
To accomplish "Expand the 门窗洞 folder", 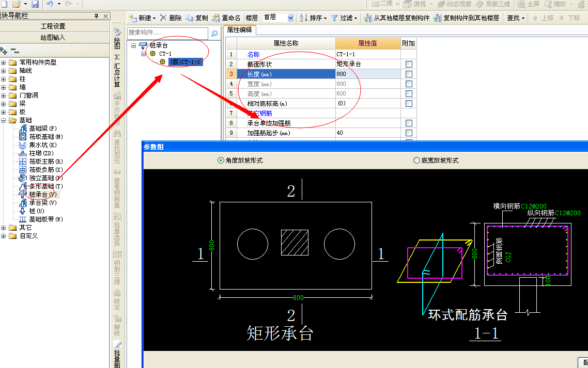I will [x=4, y=95].
